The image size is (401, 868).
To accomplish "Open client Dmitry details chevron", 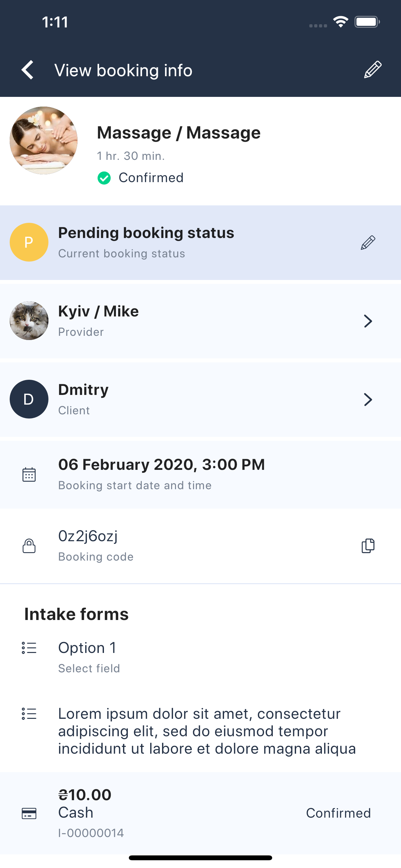I will tap(368, 400).
